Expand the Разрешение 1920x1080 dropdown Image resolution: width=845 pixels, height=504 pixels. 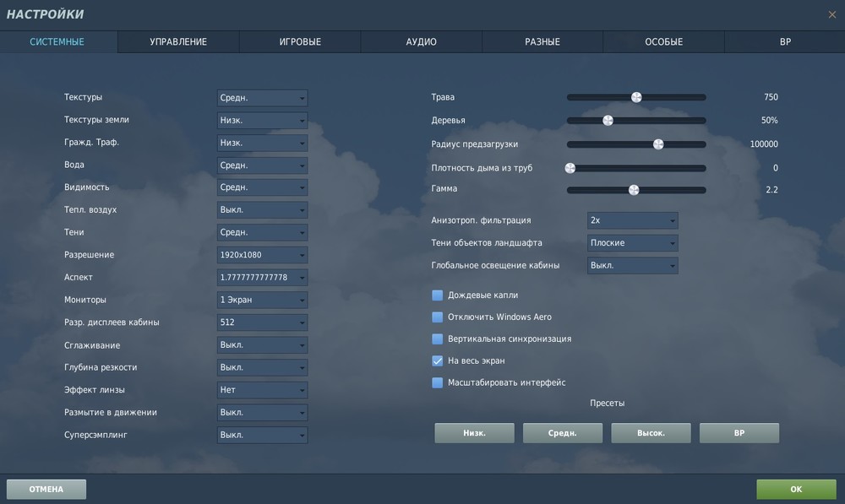pos(263,255)
